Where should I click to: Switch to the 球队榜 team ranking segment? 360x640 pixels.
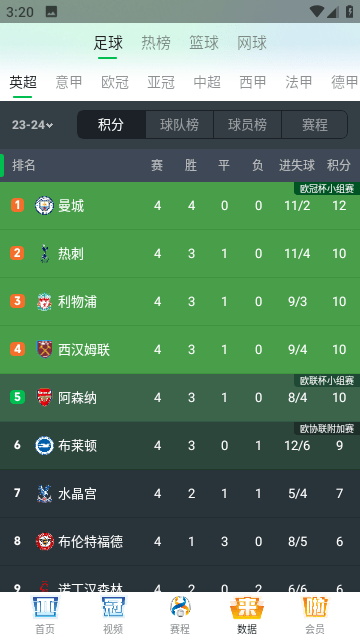pos(180,125)
